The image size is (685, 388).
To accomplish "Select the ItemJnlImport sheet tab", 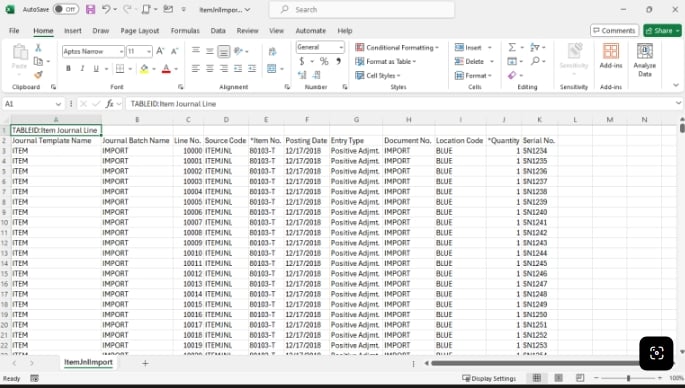I will click(88, 362).
